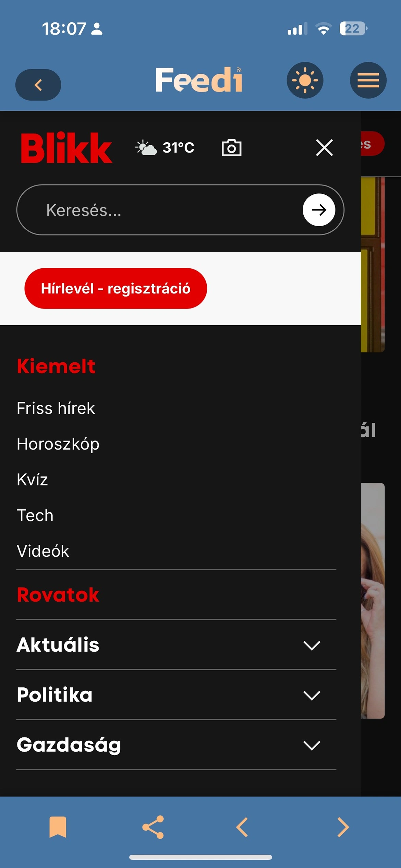Open the camera photo icon
This screenshot has height=868, width=401.
click(231, 148)
